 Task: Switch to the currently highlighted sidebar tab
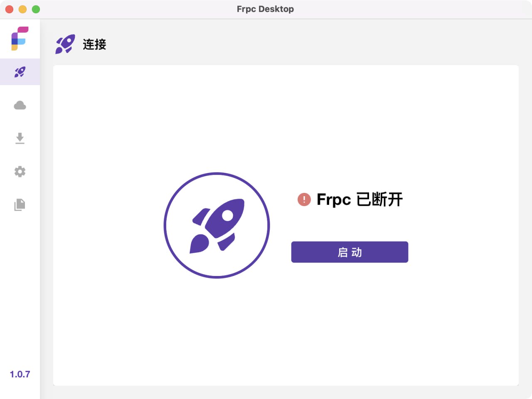tap(20, 71)
